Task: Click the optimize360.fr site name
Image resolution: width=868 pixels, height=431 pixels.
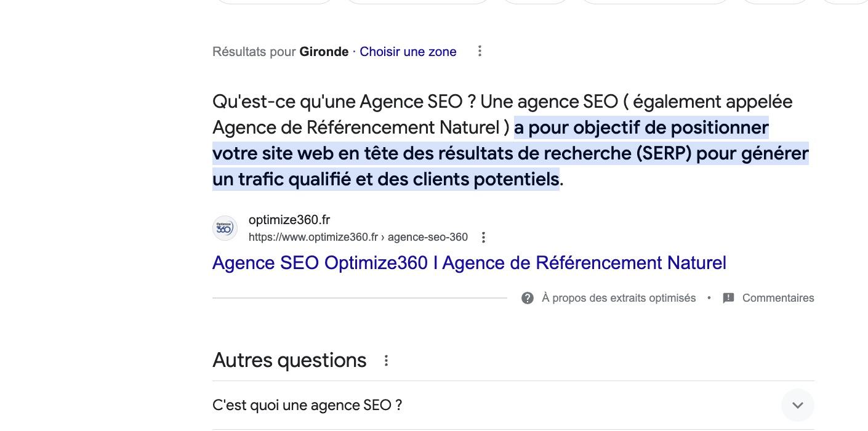Action: click(x=289, y=220)
